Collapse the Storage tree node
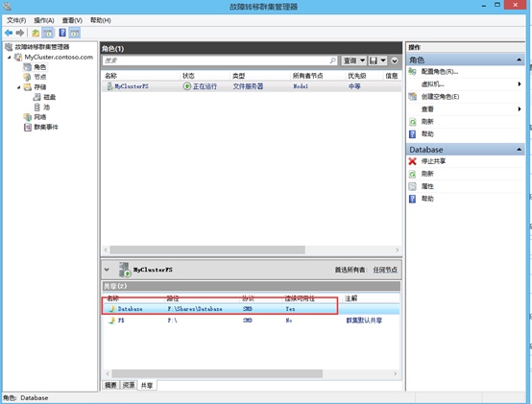The width and height of the screenshot is (532, 404). pyautogui.click(x=18, y=87)
